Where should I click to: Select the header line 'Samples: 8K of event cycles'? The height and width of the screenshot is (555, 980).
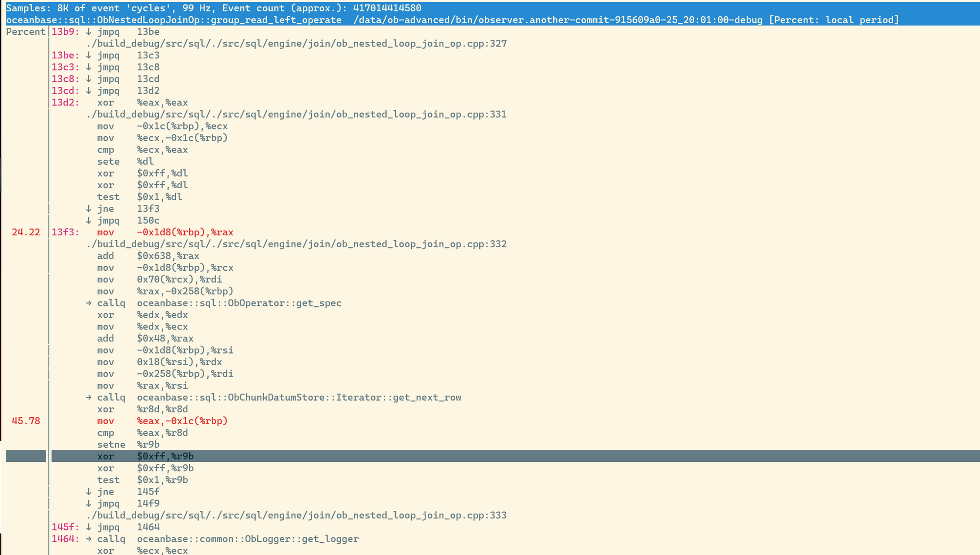pyautogui.click(x=214, y=8)
